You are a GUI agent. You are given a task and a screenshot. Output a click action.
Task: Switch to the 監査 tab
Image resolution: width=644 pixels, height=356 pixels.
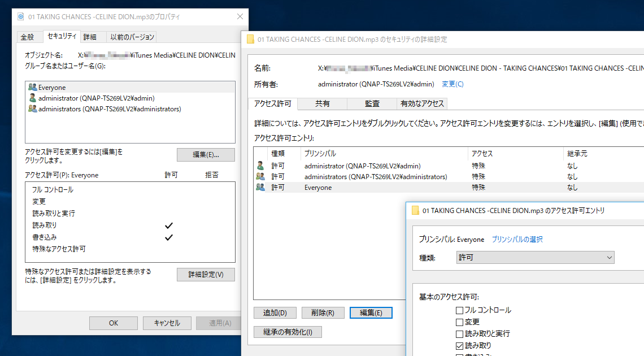click(372, 104)
